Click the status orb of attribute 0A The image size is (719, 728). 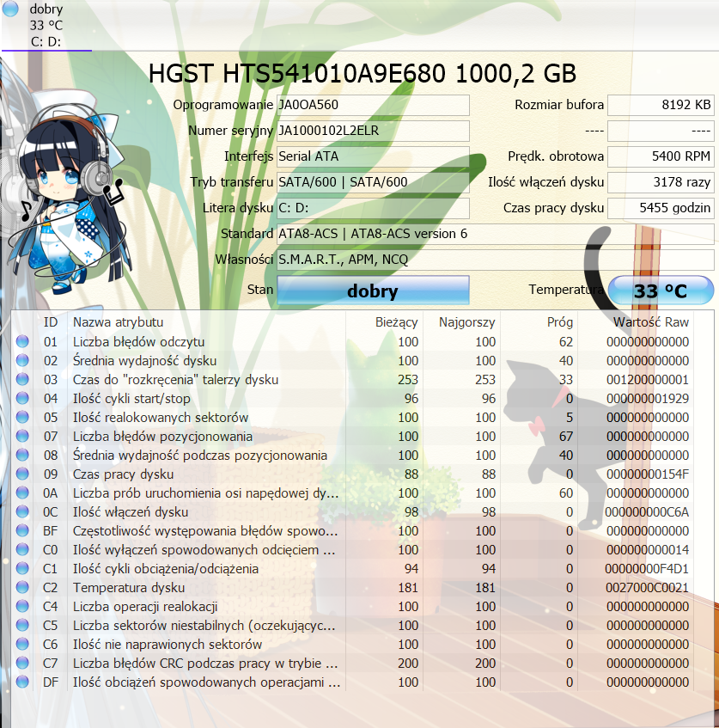tap(22, 493)
